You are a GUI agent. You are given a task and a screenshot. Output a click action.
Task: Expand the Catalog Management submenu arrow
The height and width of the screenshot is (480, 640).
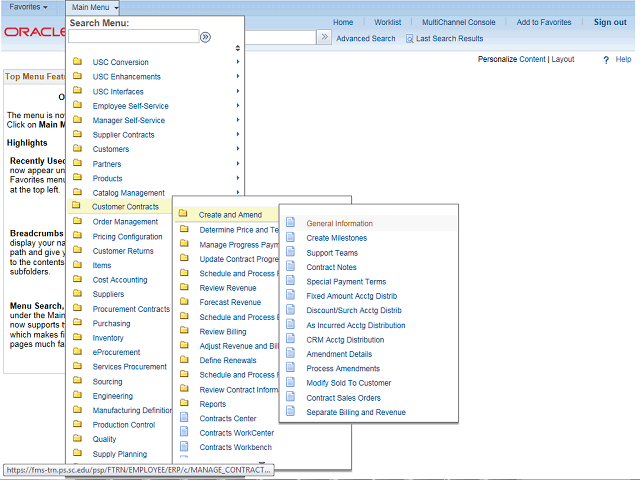pos(237,192)
